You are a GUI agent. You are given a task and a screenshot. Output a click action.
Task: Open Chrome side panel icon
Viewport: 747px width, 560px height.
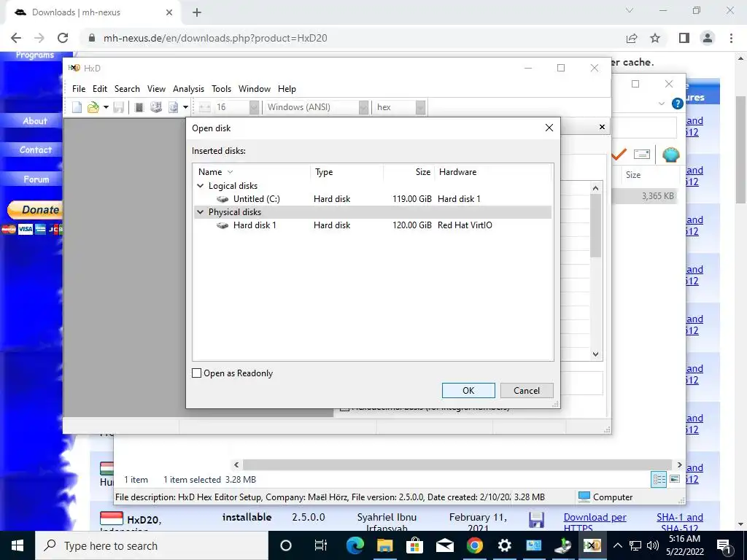pyautogui.click(x=684, y=38)
